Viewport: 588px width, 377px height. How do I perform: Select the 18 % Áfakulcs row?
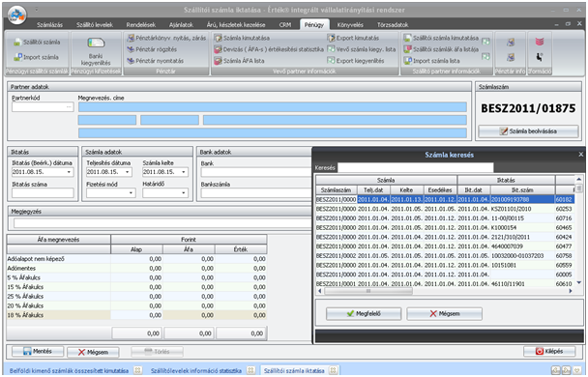pos(137,315)
